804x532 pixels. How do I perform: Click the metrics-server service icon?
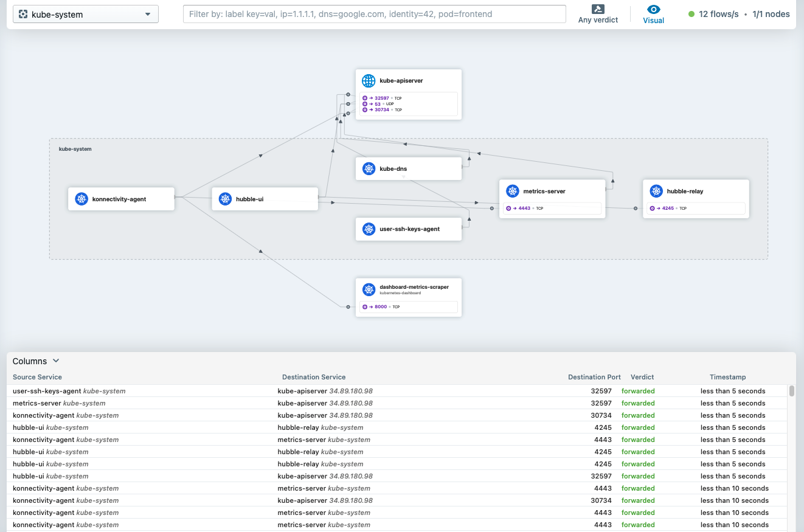513,192
